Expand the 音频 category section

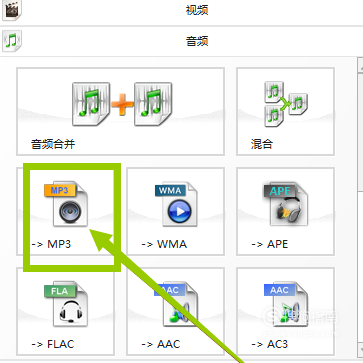point(181,41)
